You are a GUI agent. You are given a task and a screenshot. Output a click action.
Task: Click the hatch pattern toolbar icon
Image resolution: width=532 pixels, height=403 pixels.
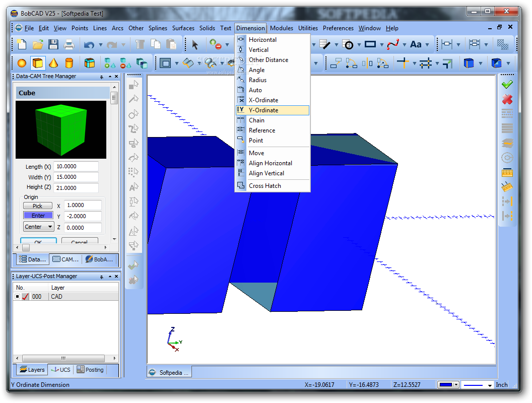click(502, 44)
